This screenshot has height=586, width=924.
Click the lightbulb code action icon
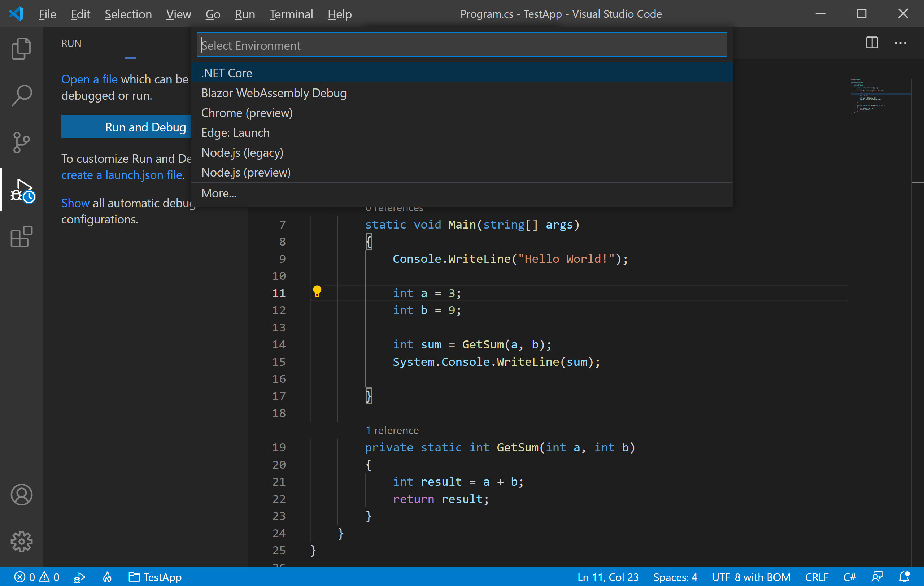(317, 292)
